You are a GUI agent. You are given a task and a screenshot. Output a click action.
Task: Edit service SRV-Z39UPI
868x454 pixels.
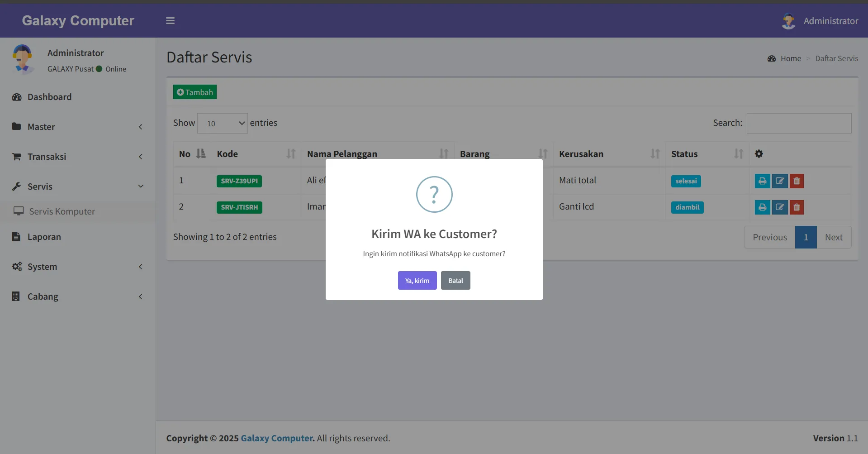(x=780, y=181)
